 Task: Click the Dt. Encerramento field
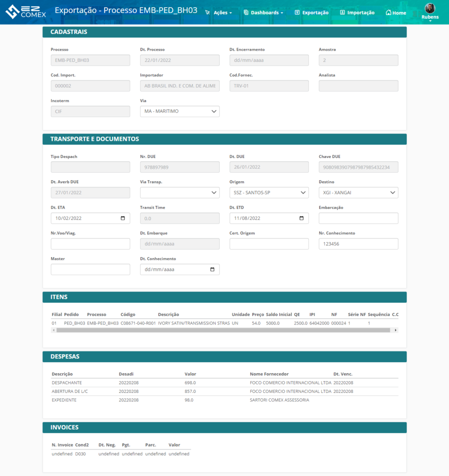[269, 60]
